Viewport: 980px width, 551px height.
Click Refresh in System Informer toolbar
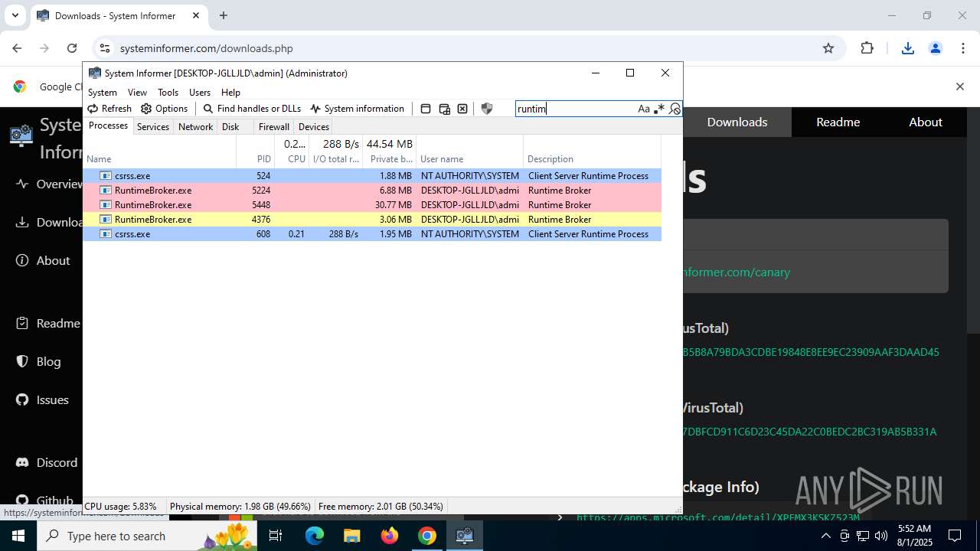(109, 109)
